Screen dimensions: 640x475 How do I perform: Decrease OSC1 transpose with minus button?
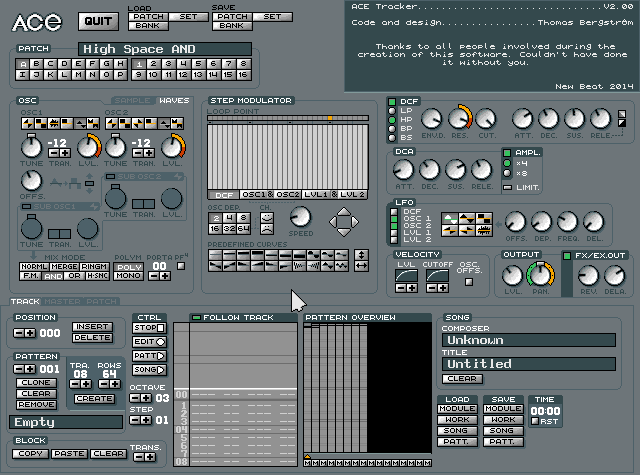(x=53, y=153)
